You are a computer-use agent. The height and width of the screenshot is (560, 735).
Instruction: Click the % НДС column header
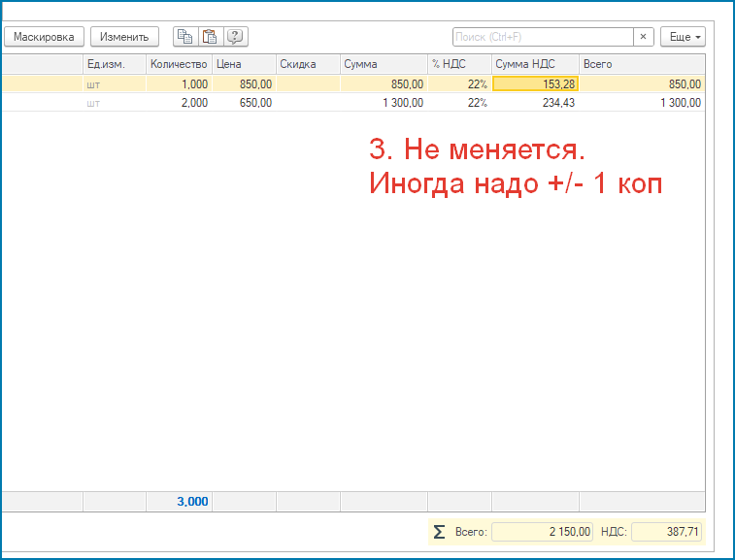(x=459, y=64)
